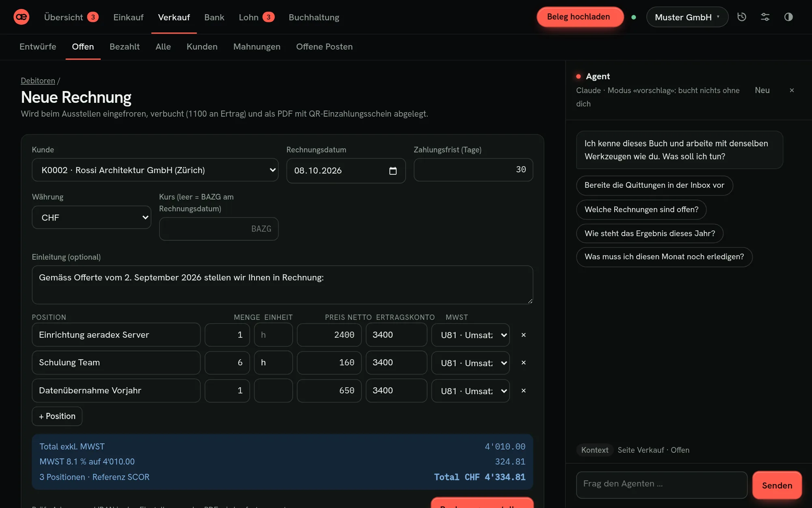Follow the Debitoren breadcrumb link
The height and width of the screenshot is (508, 812).
click(38, 80)
